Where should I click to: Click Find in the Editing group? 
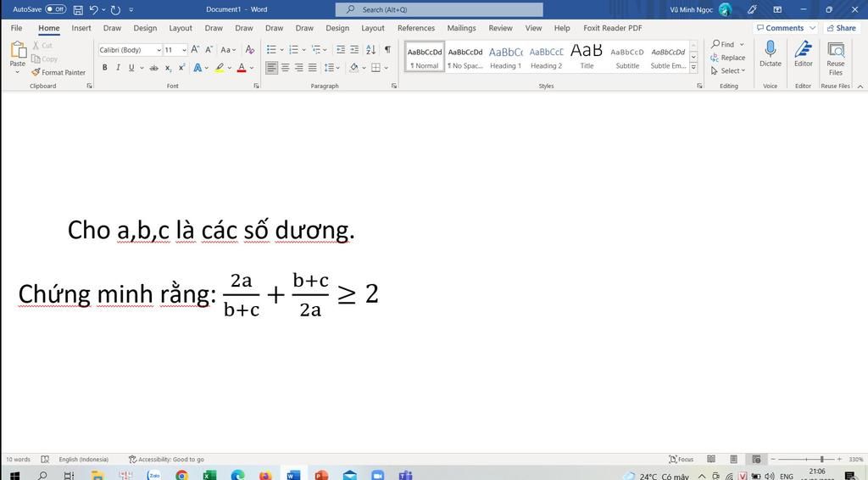(723, 44)
